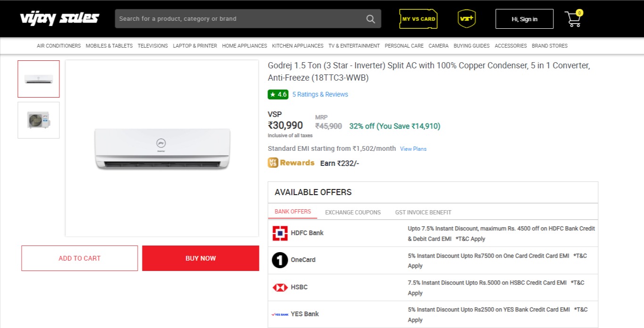The width and height of the screenshot is (644, 328).
Task: Open 5 Ratings & Reviews link
Action: 320,94
